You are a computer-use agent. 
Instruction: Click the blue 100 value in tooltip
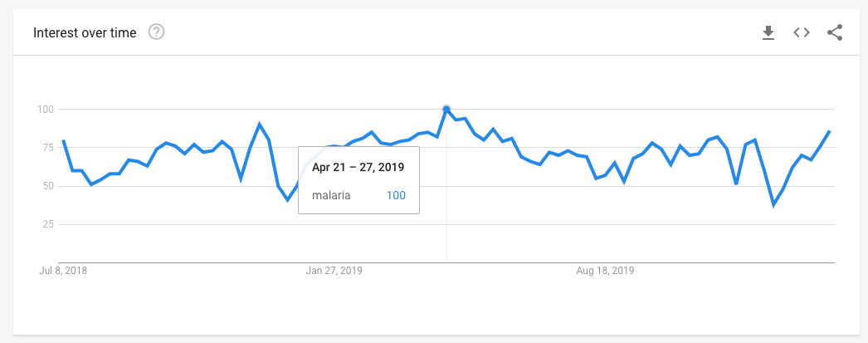pyautogui.click(x=395, y=194)
